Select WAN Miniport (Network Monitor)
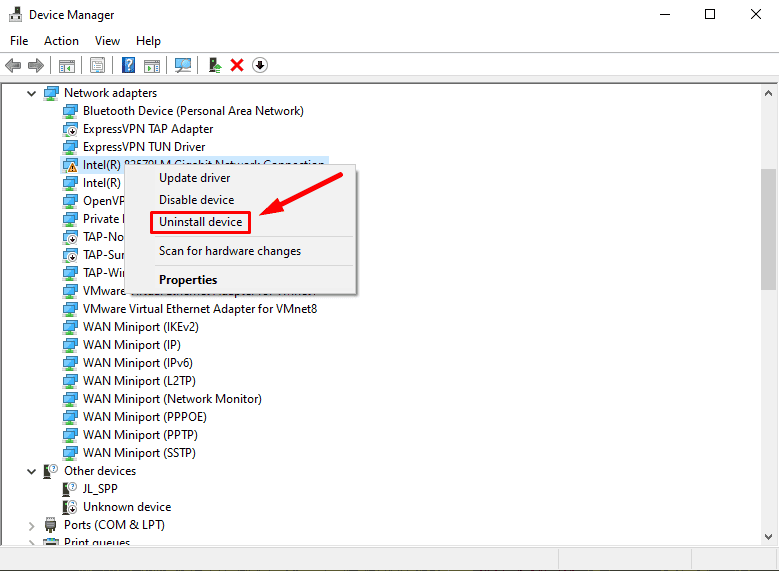This screenshot has height=571, width=779. 172,399
